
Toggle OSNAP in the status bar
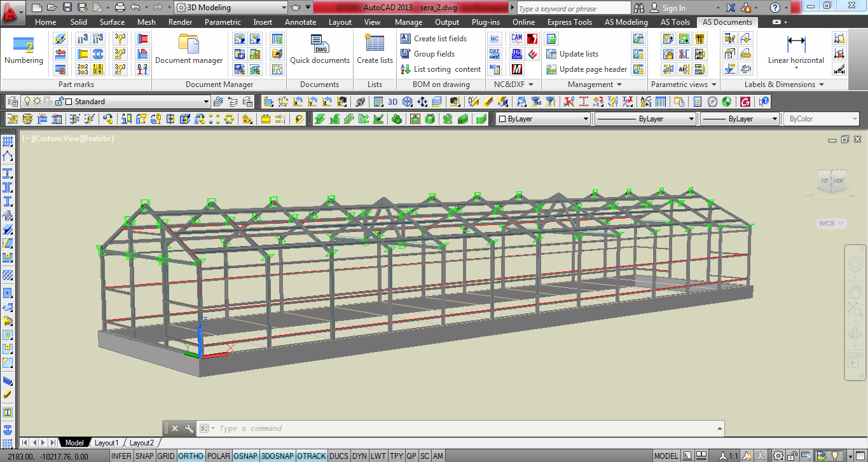pos(245,456)
